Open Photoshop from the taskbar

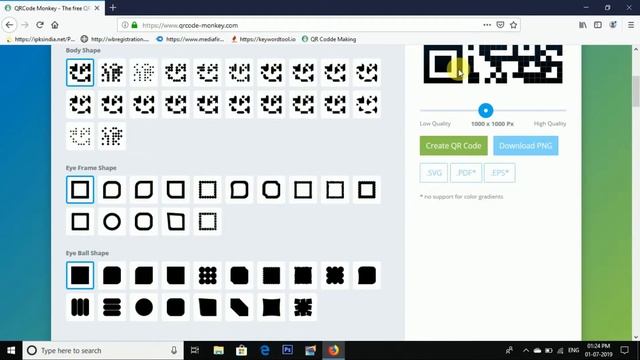(287, 350)
